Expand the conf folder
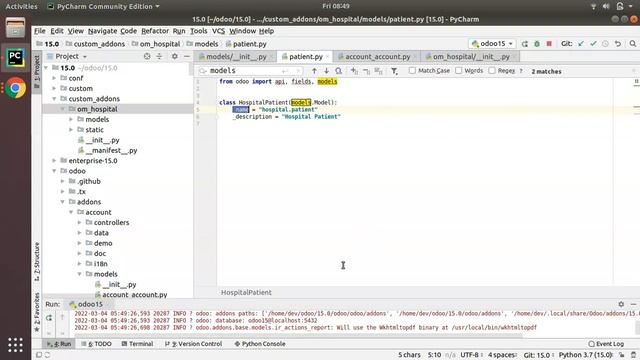This screenshot has width=640, height=360. pyautogui.click(x=54, y=78)
